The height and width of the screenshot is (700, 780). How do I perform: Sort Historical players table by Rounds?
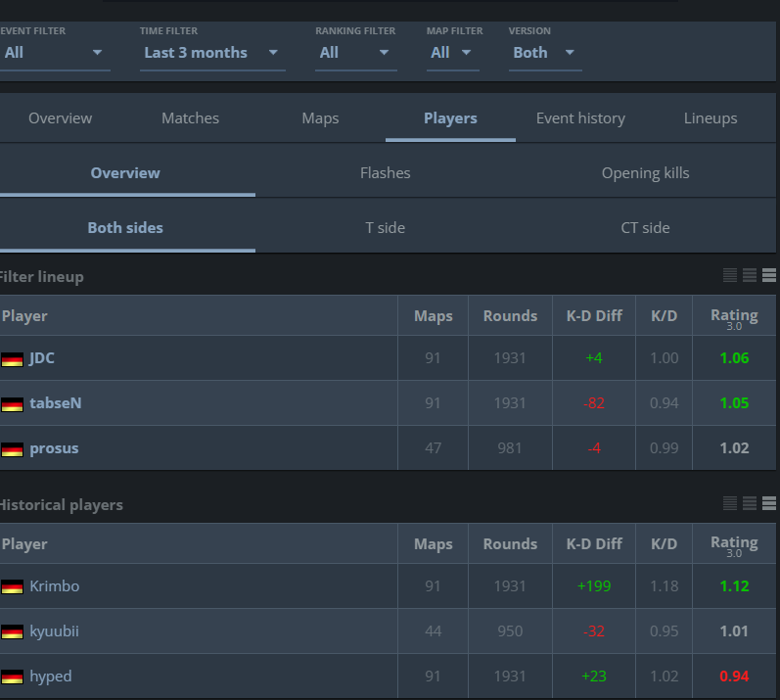coord(511,543)
